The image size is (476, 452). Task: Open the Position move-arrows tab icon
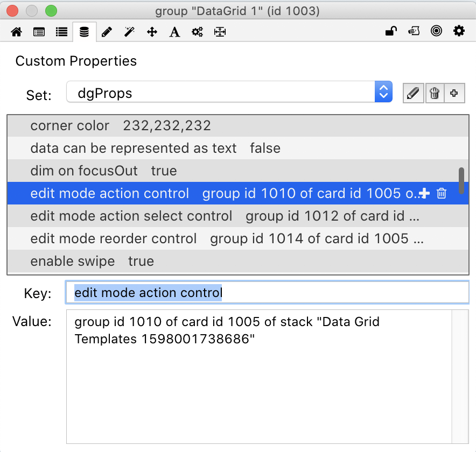152,32
